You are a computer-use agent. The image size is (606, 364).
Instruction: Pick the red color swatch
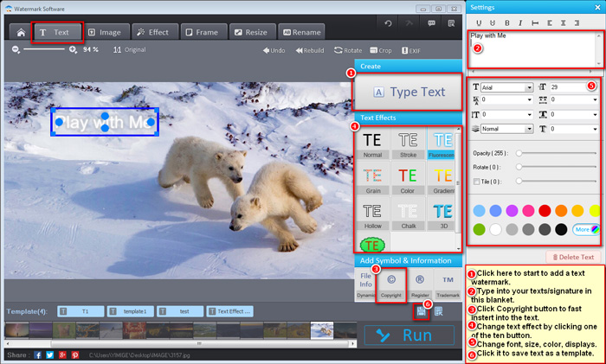click(x=545, y=210)
